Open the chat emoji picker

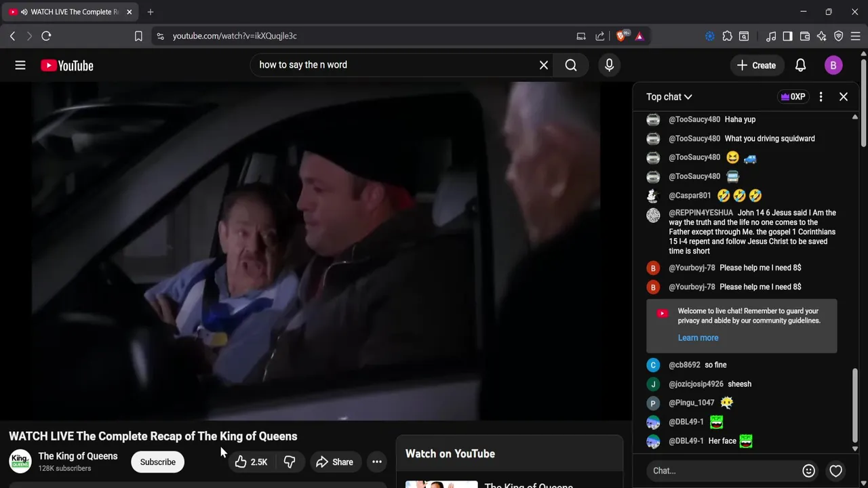click(x=808, y=470)
